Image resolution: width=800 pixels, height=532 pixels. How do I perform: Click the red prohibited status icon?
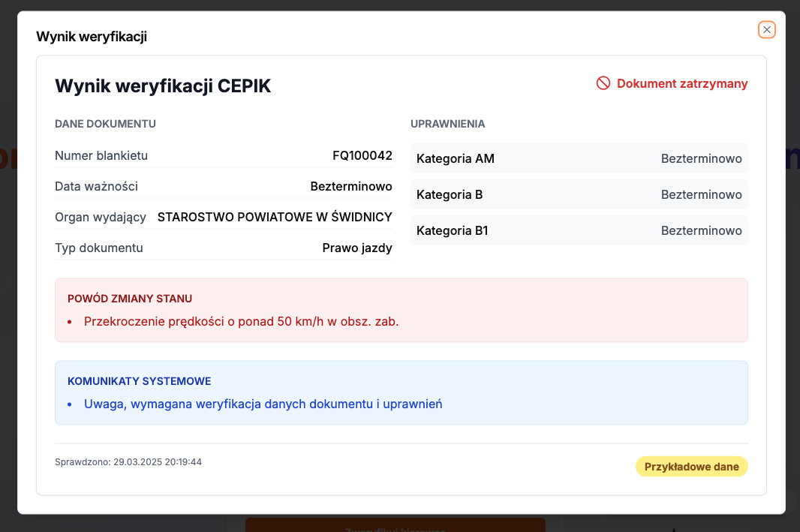[603, 83]
